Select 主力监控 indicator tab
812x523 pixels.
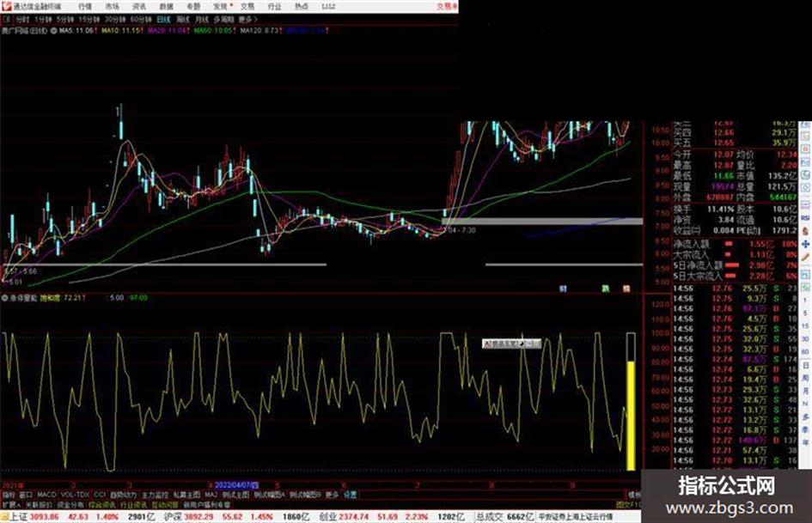155,495
